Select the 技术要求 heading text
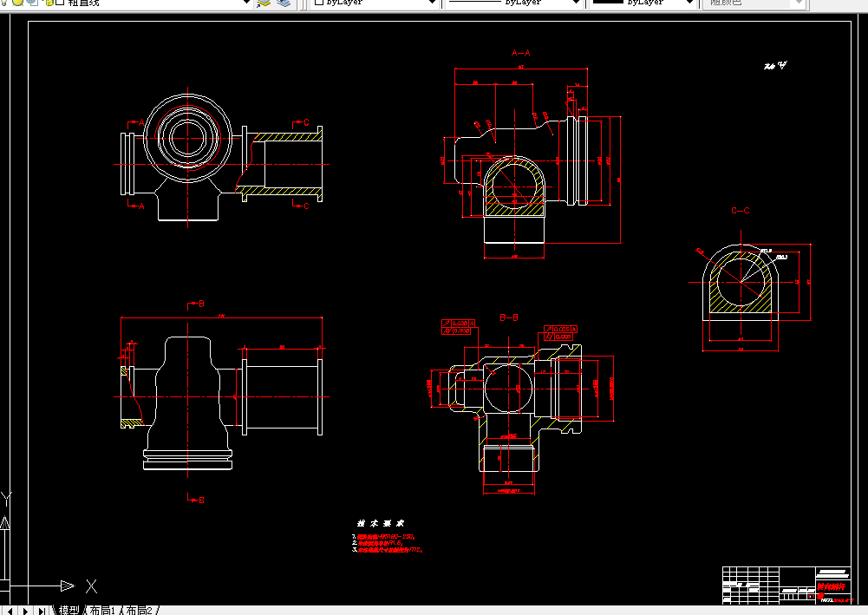This screenshot has width=868, height=615. 381,523
